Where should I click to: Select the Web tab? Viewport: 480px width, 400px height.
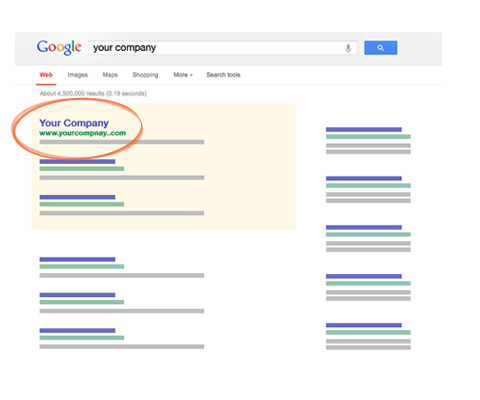point(46,75)
